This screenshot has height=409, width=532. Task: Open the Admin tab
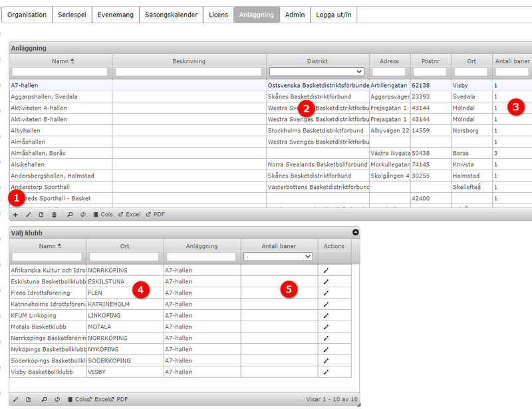pyautogui.click(x=295, y=15)
